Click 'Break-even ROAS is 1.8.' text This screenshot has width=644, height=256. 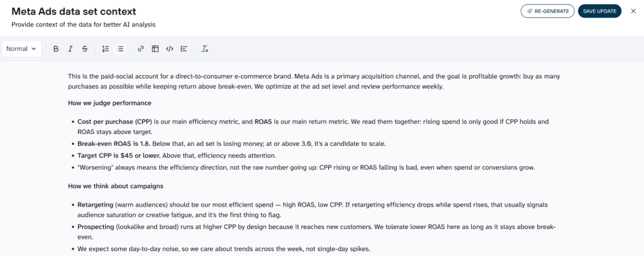point(114,144)
